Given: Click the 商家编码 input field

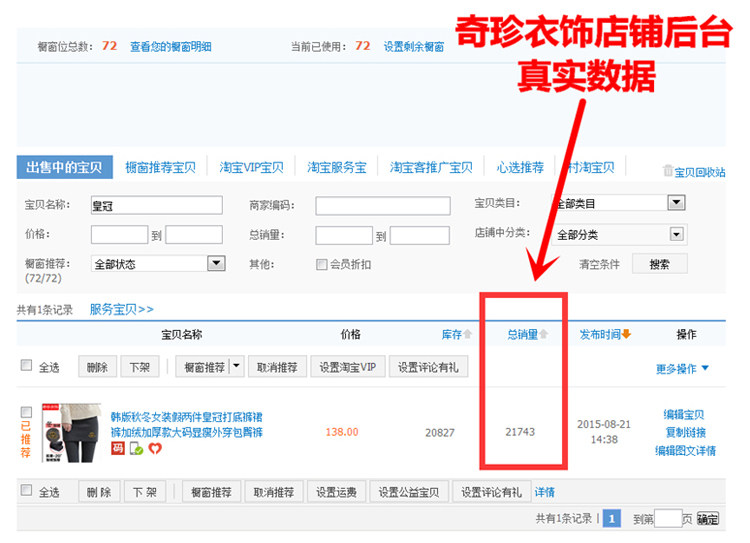Looking at the screenshot, I should (383, 206).
